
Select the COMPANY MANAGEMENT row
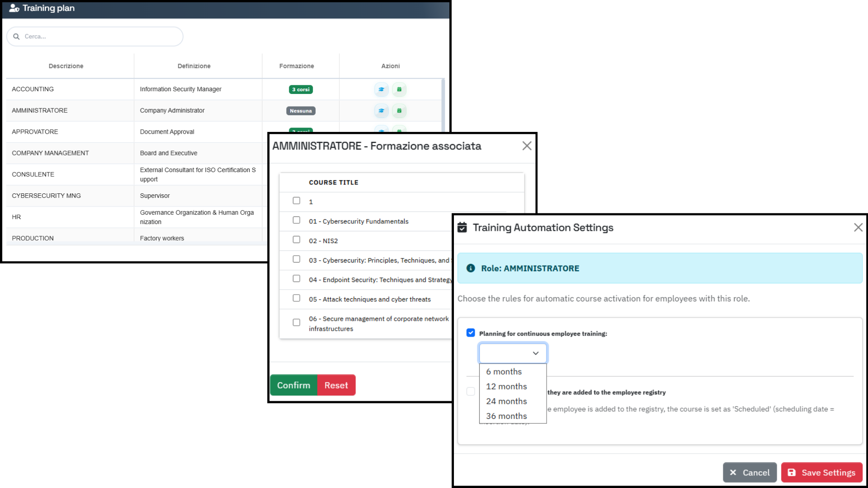(136, 153)
